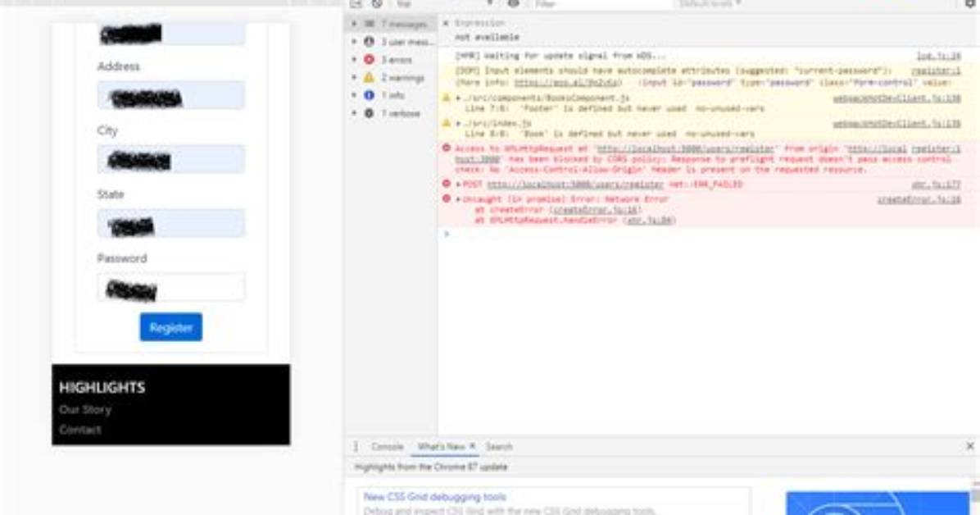Close the What's New tab with x
The image size is (980, 515).
473,446
